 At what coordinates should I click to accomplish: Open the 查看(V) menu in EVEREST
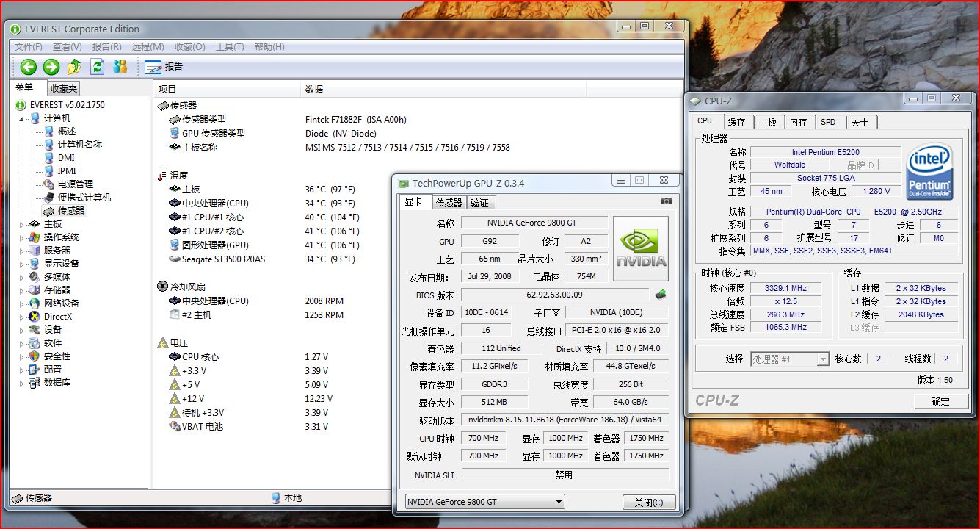point(68,47)
